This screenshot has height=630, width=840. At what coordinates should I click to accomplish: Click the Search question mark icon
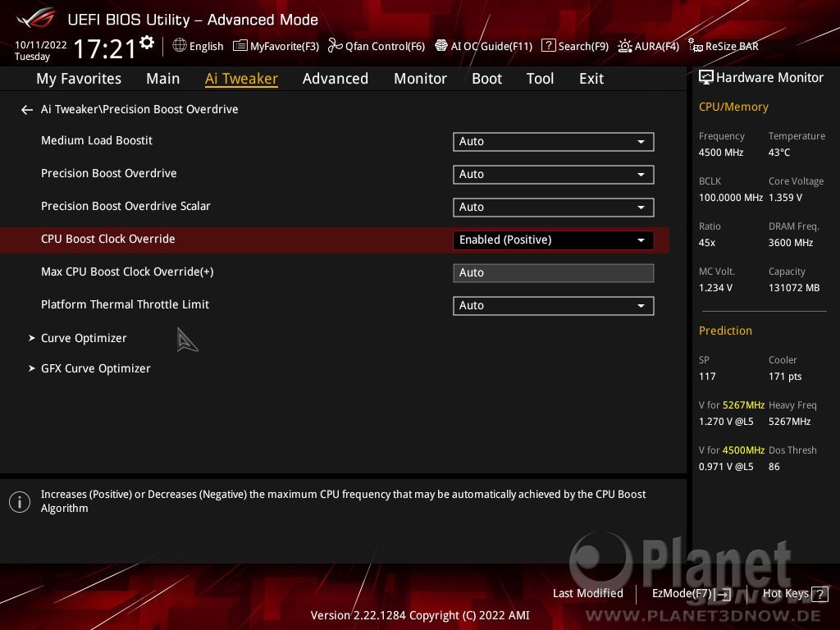pos(548,46)
